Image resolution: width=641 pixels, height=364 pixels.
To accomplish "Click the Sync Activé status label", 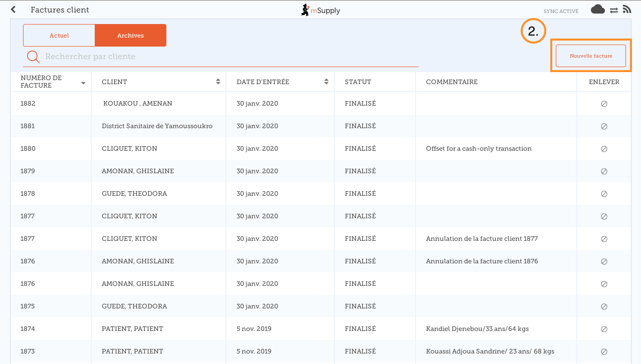I will (x=561, y=11).
